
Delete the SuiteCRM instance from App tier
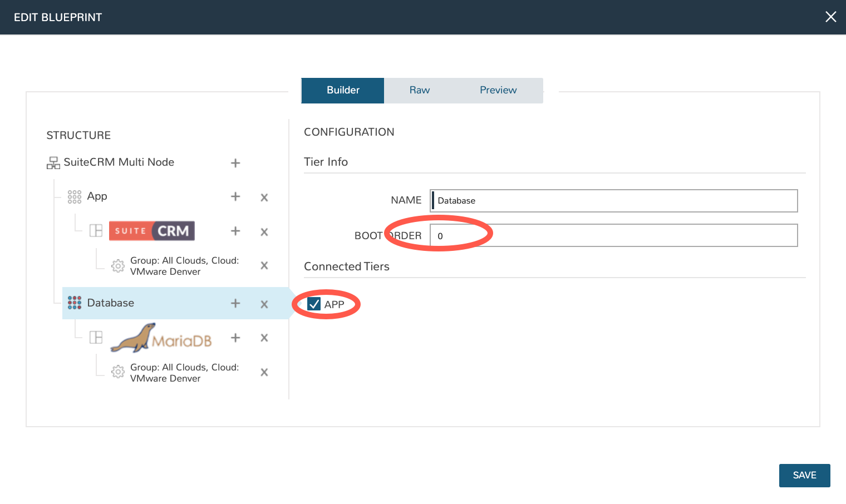click(x=264, y=232)
